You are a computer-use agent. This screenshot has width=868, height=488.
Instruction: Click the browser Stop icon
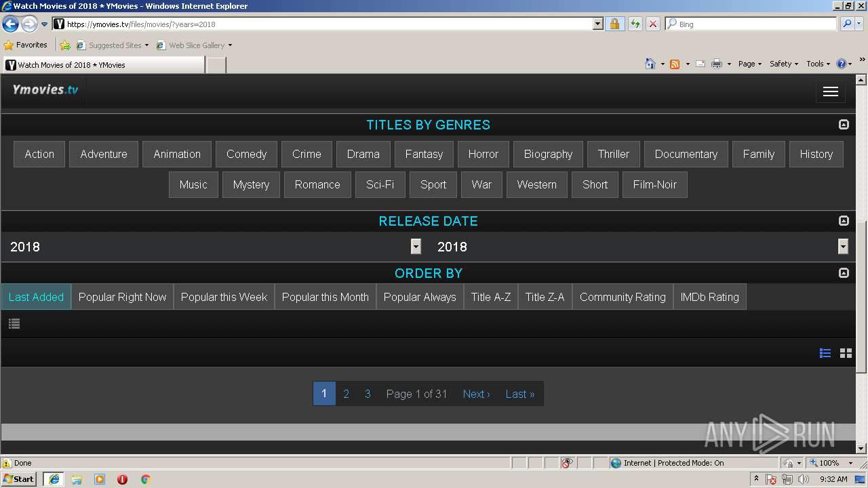653,24
